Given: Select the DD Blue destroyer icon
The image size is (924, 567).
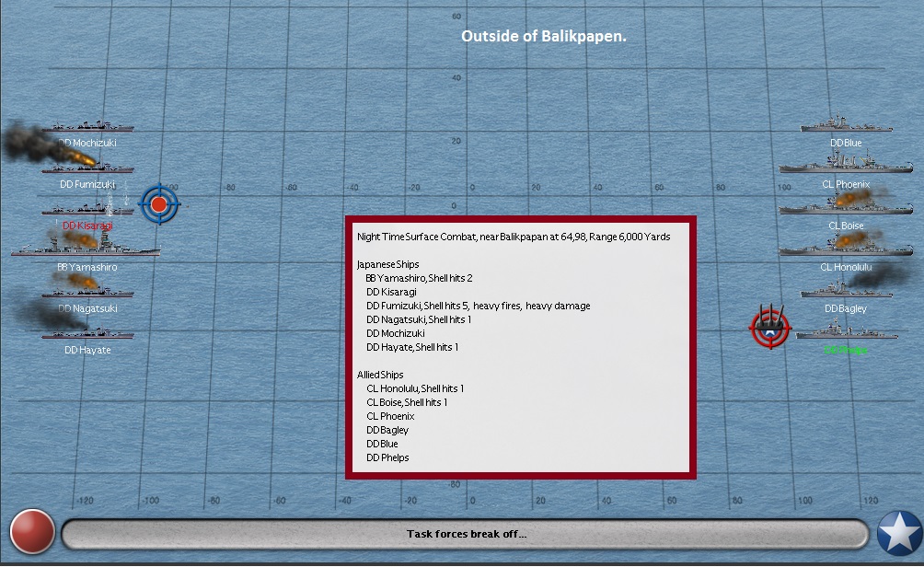Looking at the screenshot, I should coord(846,124).
